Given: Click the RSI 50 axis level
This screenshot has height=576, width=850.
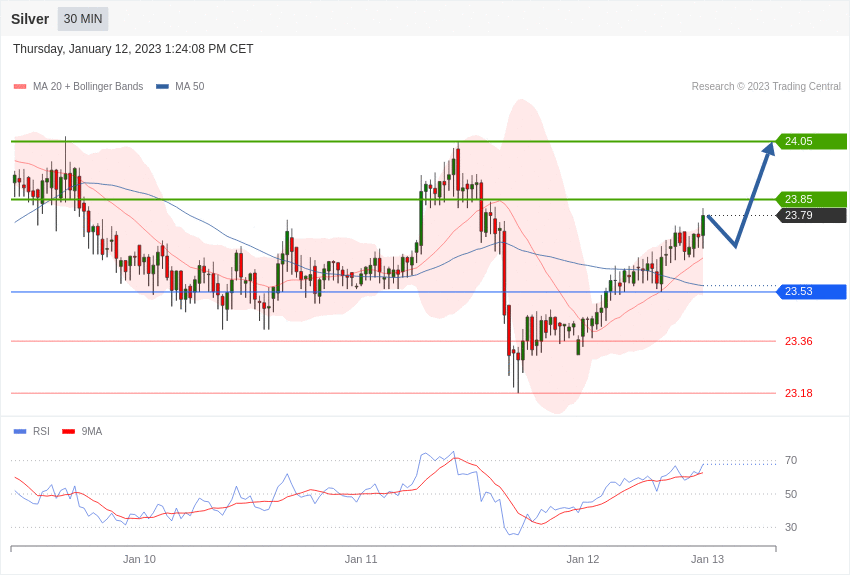Looking at the screenshot, I should coord(791,494).
